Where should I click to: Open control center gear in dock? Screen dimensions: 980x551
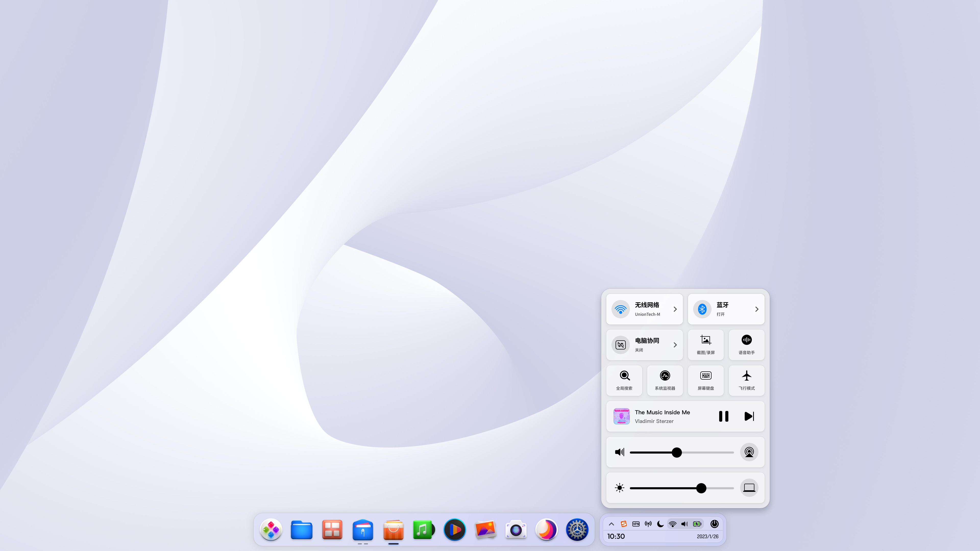click(x=577, y=530)
